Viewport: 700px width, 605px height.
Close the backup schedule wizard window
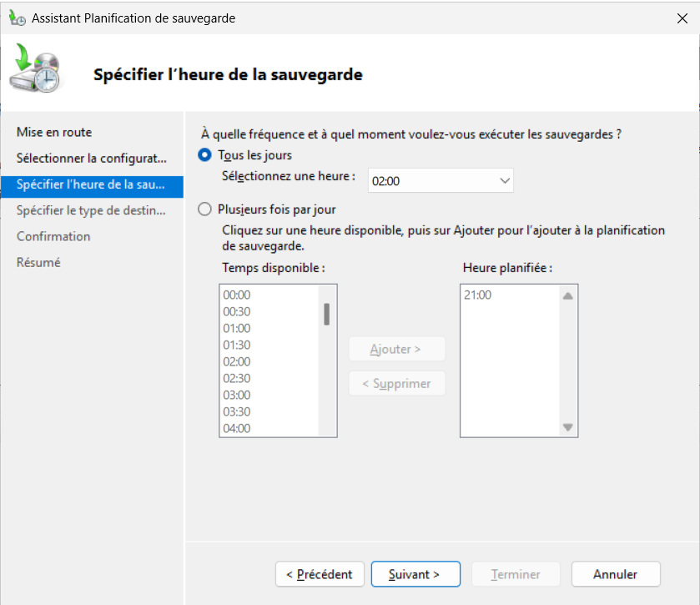682,18
